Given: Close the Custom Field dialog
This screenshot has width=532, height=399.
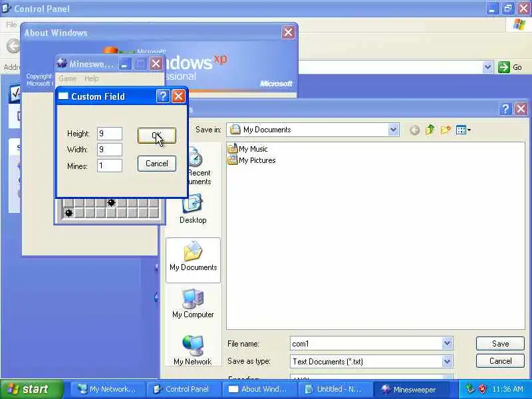Looking at the screenshot, I should (x=178, y=96).
